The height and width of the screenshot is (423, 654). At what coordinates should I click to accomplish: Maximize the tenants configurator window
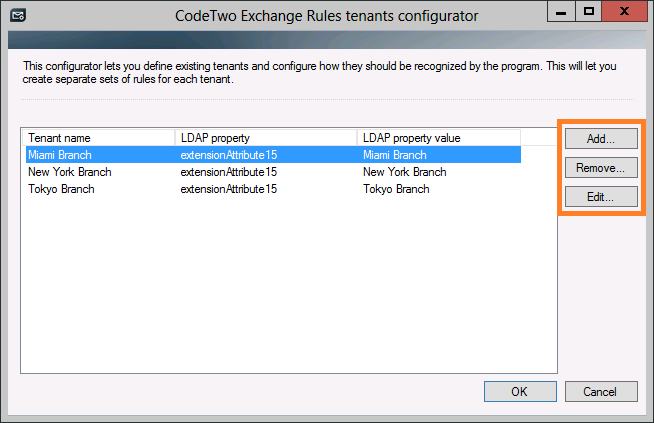589,11
